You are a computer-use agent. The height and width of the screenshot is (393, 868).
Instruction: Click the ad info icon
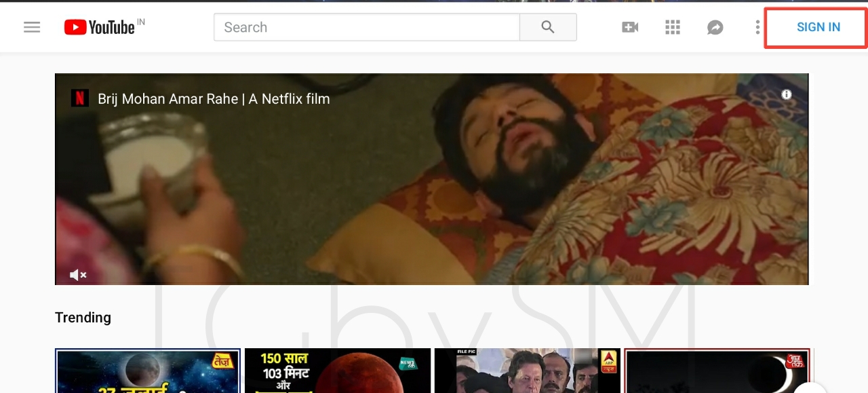(787, 94)
